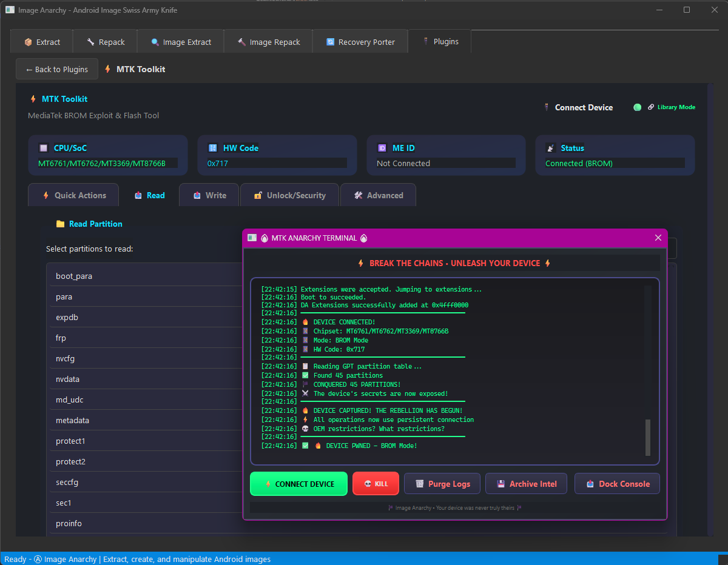Click the HW Code card icon
This screenshot has width=728, height=565.
pyautogui.click(x=212, y=147)
